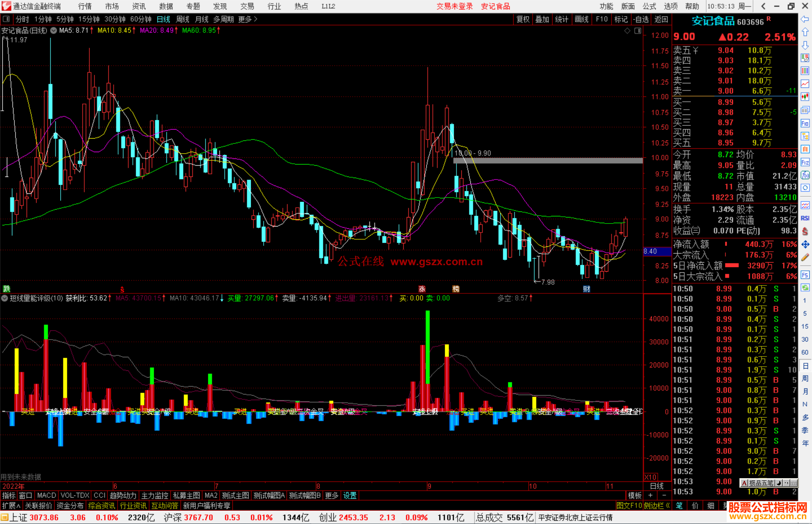Viewport: 812px width, 524px height.
Task: Open the dropdown next to 安记食品(日线) label
Action: click(54, 30)
